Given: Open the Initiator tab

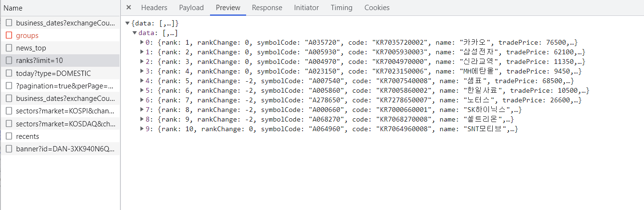Looking at the screenshot, I should 306,8.
